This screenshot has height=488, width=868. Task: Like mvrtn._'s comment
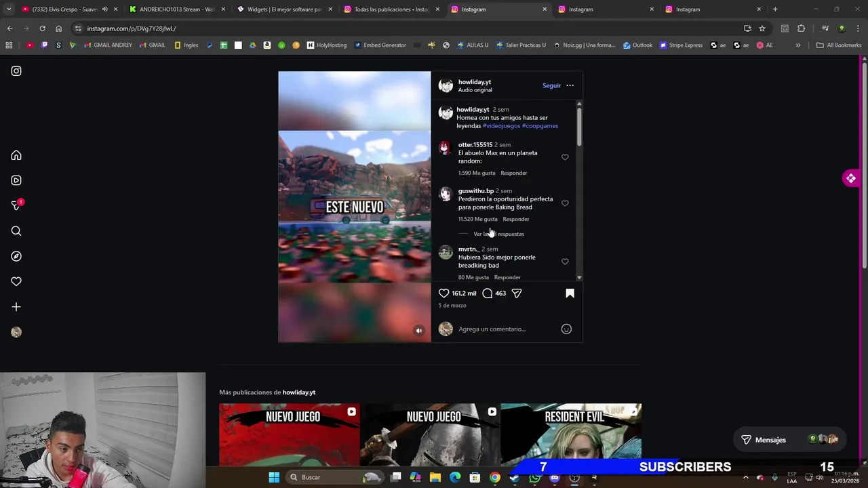click(565, 262)
